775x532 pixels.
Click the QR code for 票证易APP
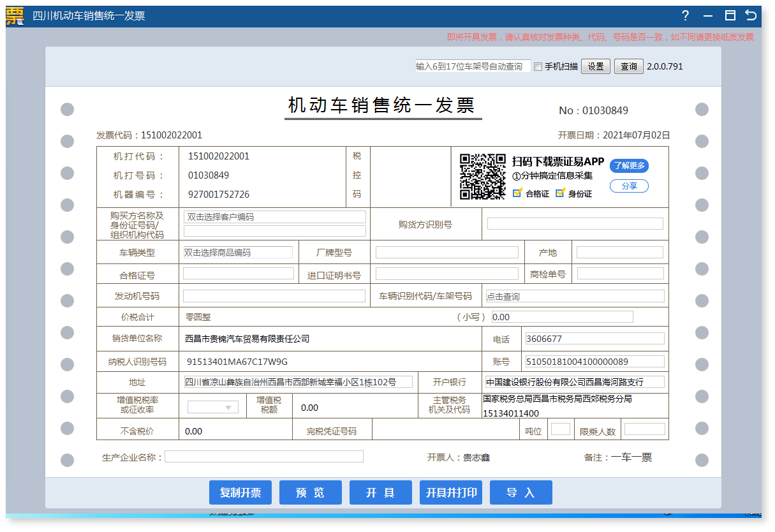tap(483, 177)
